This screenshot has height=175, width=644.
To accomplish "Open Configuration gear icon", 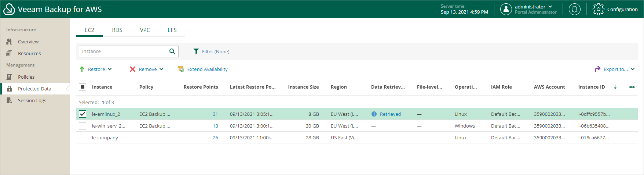I will [x=598, y=9].
